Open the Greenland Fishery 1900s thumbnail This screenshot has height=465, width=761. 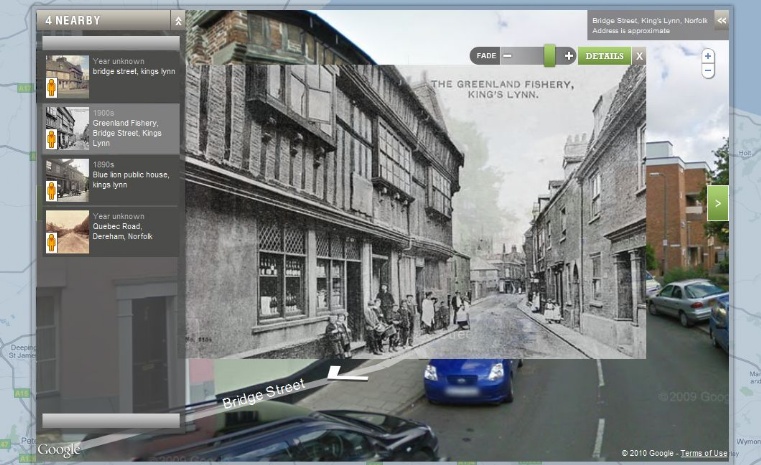click(67, 128)
